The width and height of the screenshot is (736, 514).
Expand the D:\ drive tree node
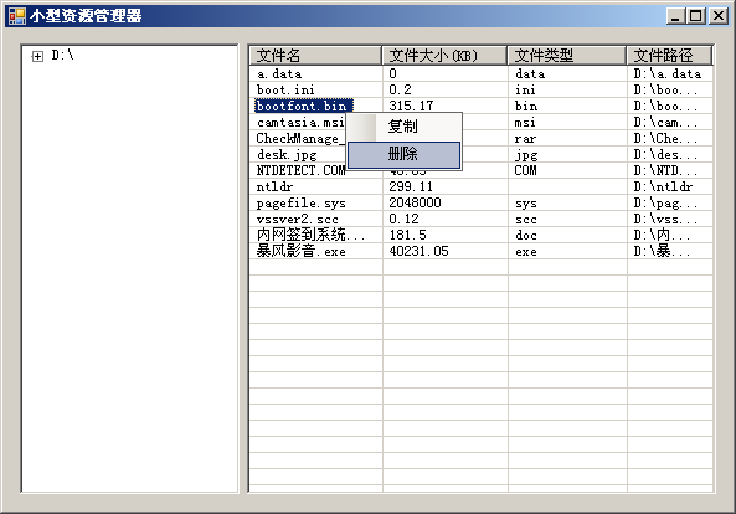click(37, 56)
